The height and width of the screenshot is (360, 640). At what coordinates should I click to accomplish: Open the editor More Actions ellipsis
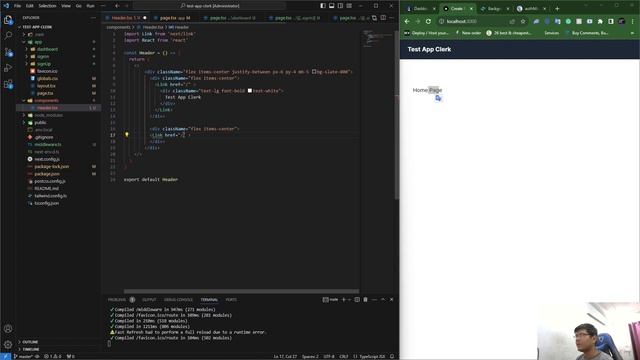tap(391, 18)
